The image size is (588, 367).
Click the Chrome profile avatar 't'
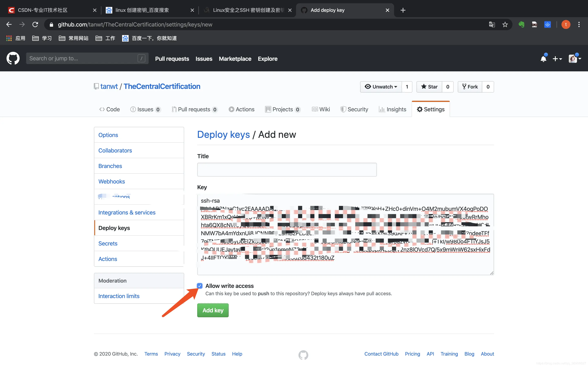pyautogui.click(x=566, y=24)
